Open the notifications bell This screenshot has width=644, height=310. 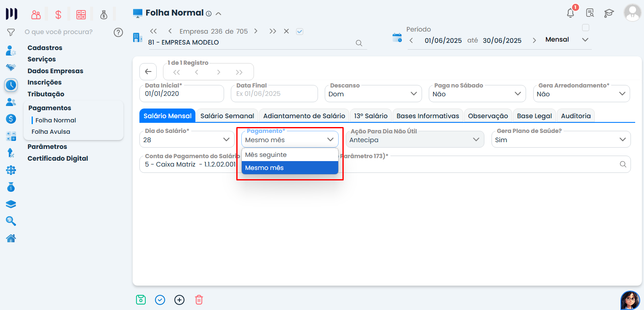tap(570, 13)
